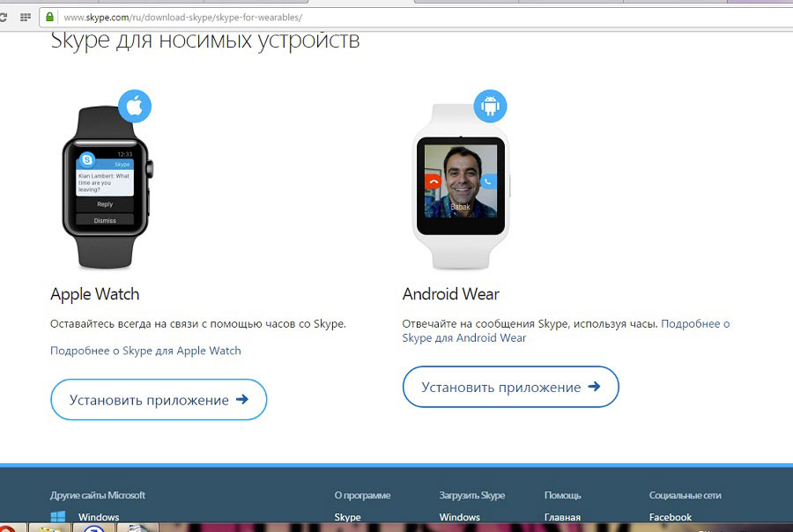Open the Skype link under "О программе"
The height and width of the screenshot is (532, 793).
[x=347, y=517]
